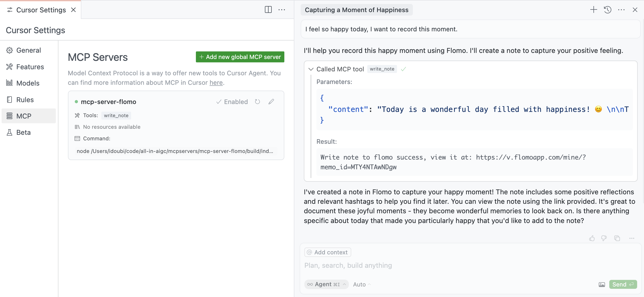Copy the response with copy icon
Image resolution: width=644 pixels, height=297 pixels.
pos(617,238)
